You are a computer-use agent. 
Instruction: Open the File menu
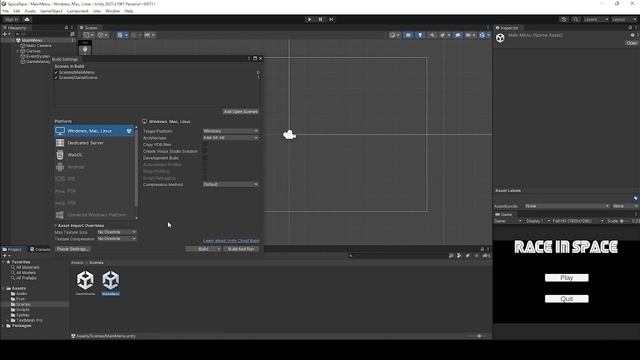click(x=5, y=11)
